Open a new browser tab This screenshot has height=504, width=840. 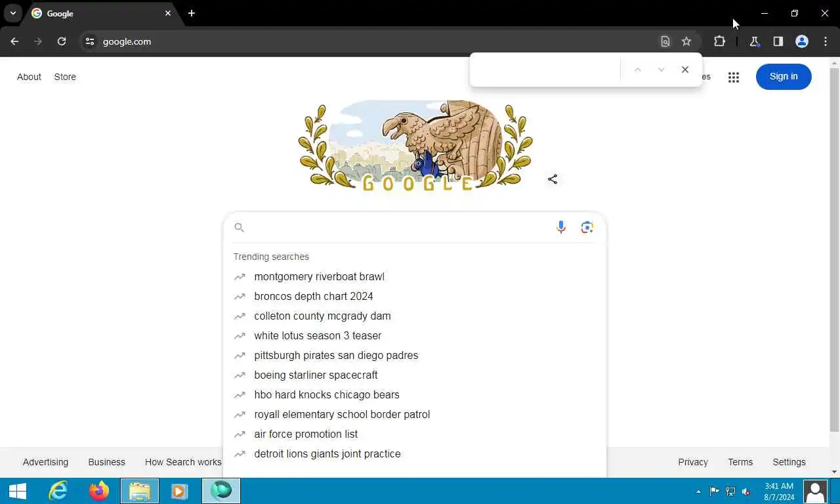pyautogui.click(x=192, y=13)
